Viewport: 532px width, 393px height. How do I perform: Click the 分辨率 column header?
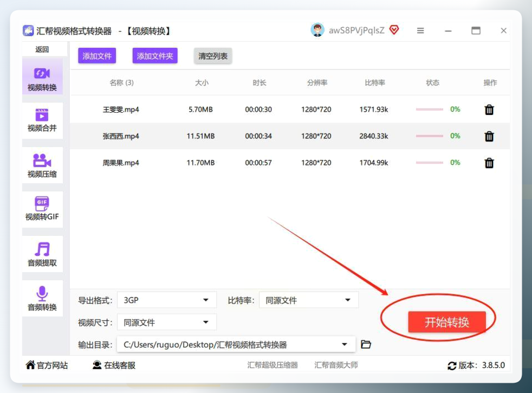coord(317,83)
